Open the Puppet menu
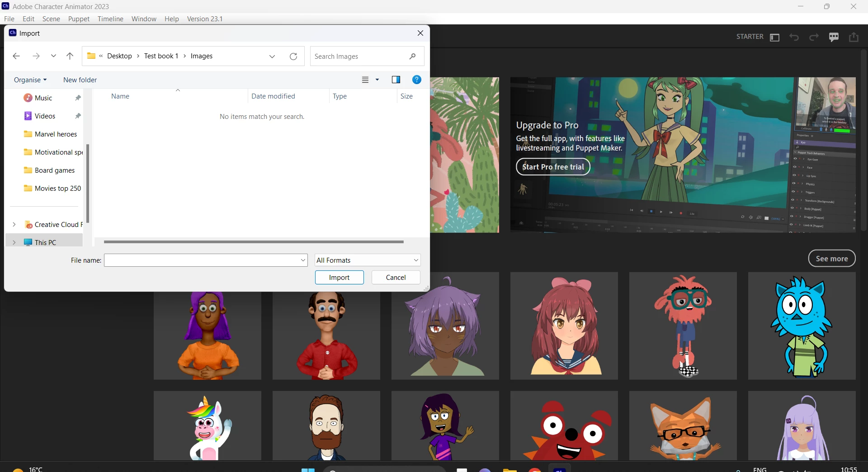868x472 pixels. [x=79, y=19]
